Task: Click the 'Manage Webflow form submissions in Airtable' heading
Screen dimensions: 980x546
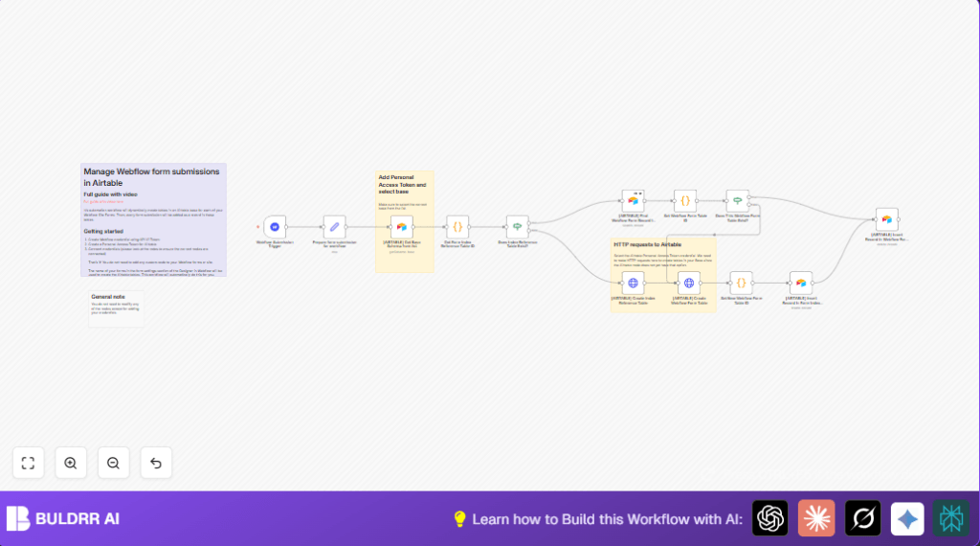Action: pyautogui.click(x=151, y=177)
